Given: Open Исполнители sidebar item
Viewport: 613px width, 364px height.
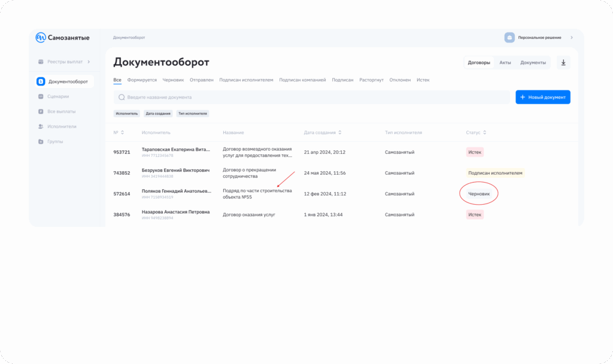Looking at the screenshot, I should [62, 126].
